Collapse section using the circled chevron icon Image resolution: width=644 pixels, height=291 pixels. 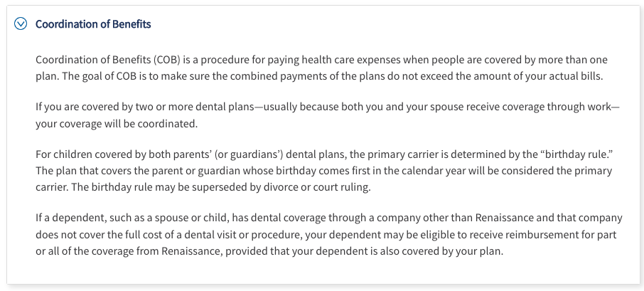point(21,24)
